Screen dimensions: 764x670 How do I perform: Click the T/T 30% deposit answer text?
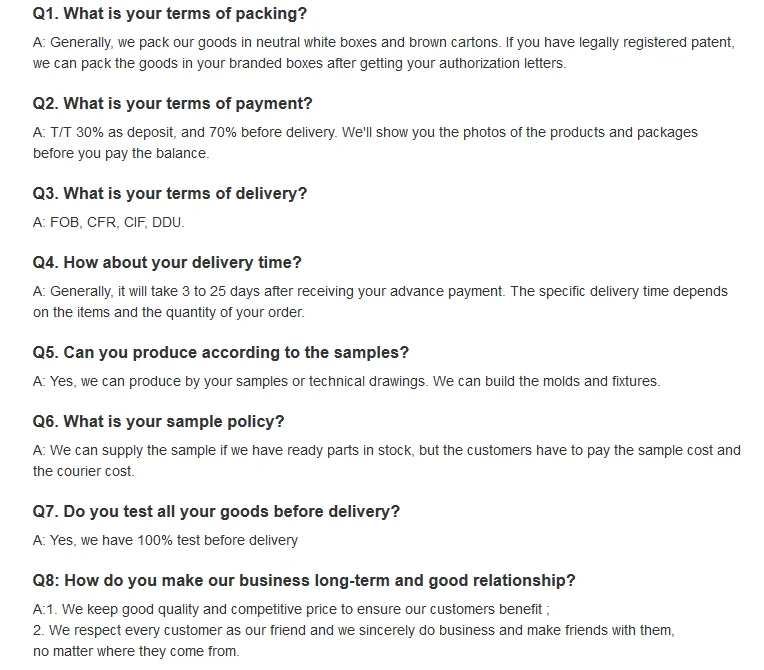(365, 143)
